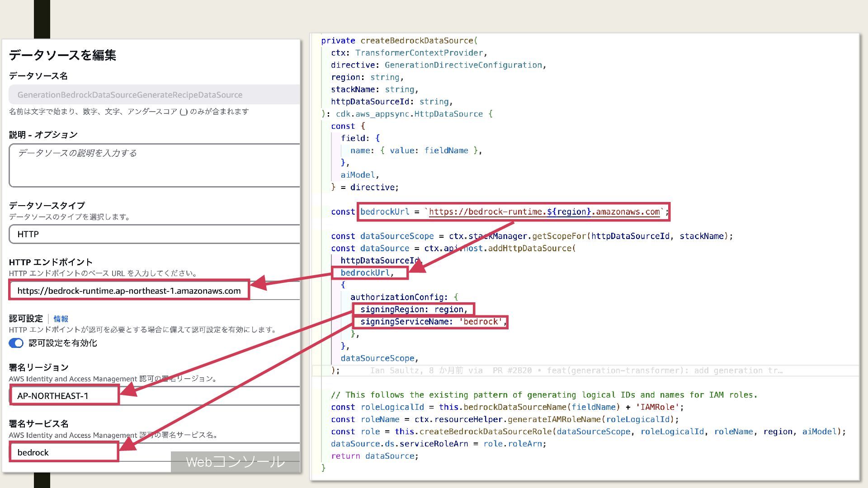Click the signingRegion: region code line
Screen dimensions: 868x488
[x=413, y=310]
